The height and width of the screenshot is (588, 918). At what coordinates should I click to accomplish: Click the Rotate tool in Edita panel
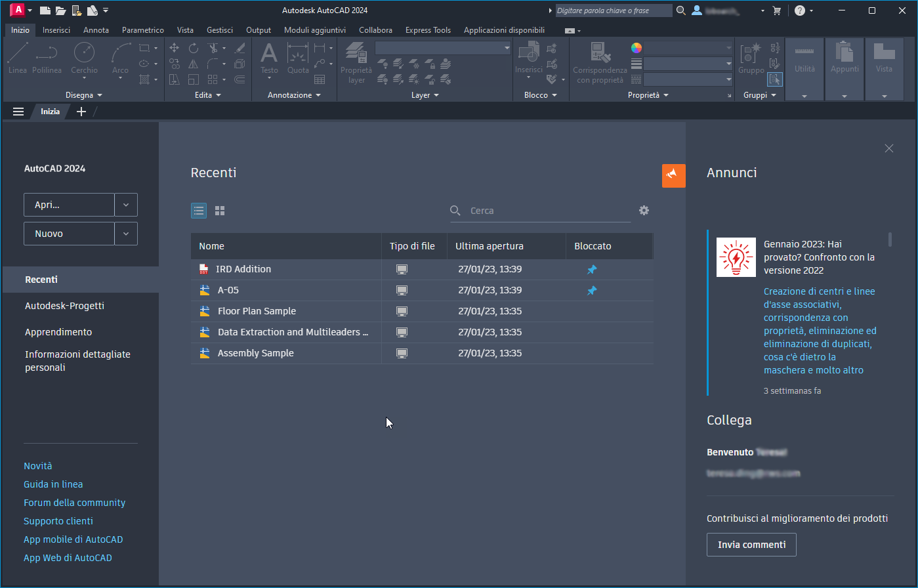click(194, 48)
